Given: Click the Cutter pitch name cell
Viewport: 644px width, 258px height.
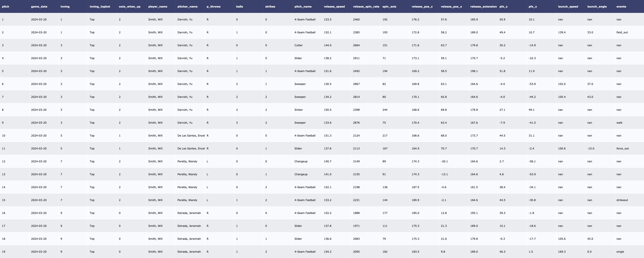Looking at the screenshot, I should [x=298, y=45].
